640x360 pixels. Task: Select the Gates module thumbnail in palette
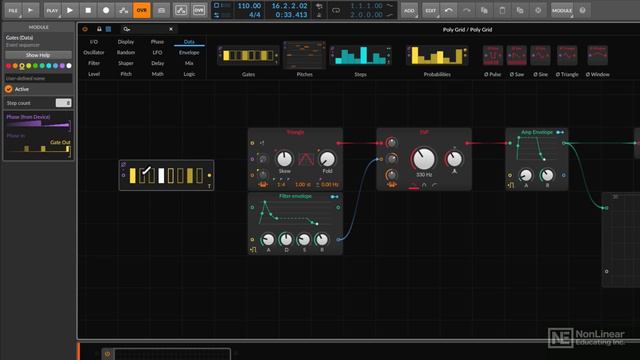(248, 56)
